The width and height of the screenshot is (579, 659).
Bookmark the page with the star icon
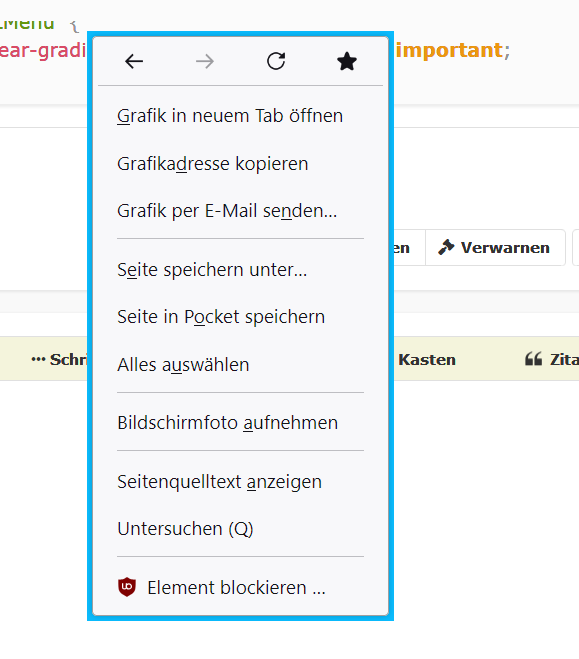click(x=347, y=61)
